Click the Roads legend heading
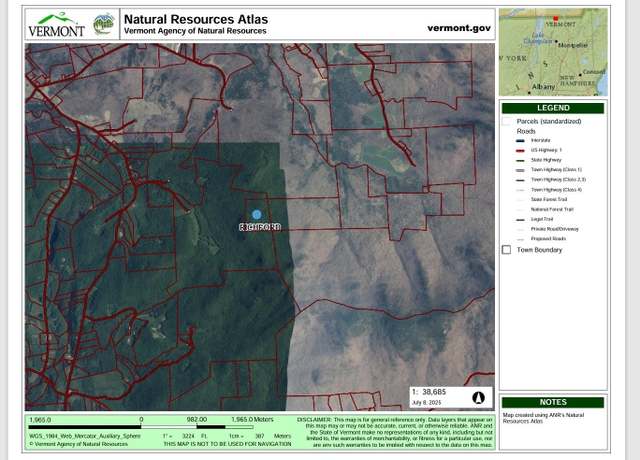Viewport: 640px width, 460px height. click(x=526, y=131)
